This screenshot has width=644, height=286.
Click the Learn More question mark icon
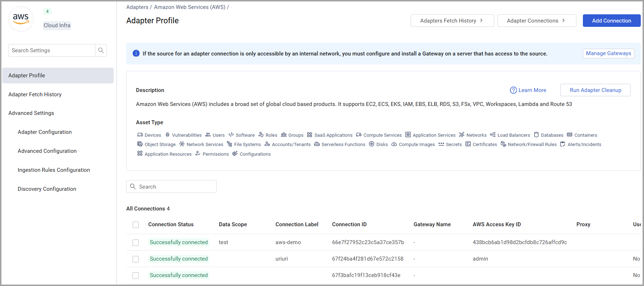tap(513, 90)
